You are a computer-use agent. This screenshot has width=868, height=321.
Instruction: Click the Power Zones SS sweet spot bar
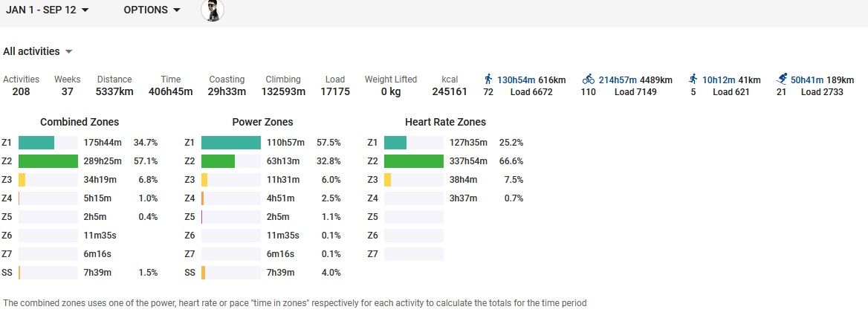click(204, 273)
